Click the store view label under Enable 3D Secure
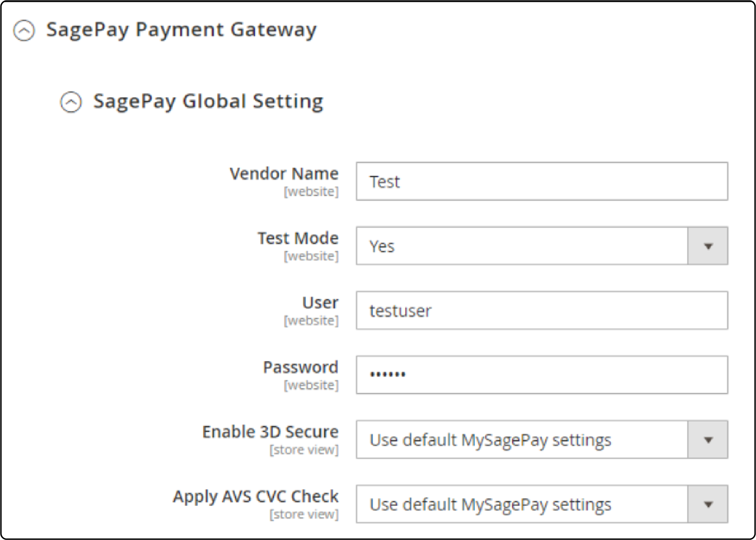This screenshot has height=540, width=756. [x=304, y=450]
